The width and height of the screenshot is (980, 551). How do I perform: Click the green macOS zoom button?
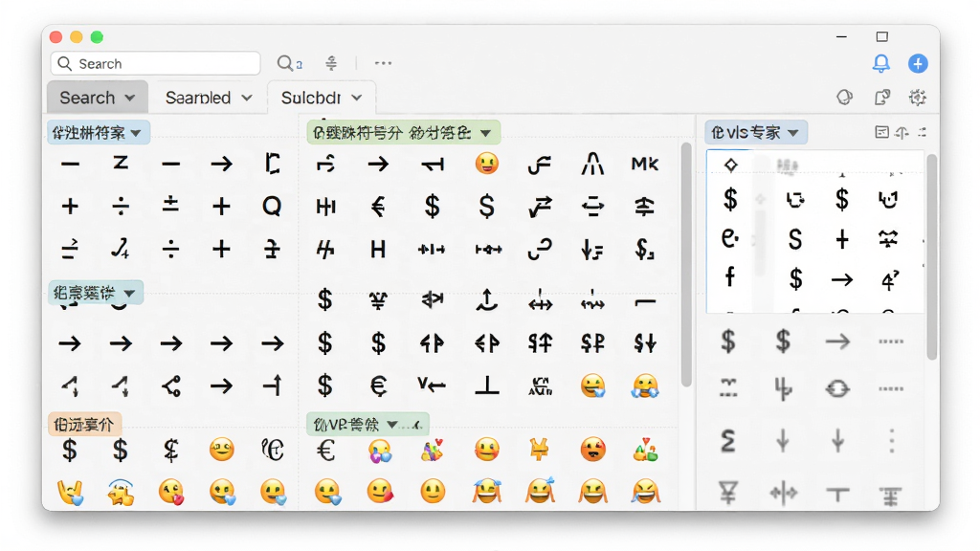click(97, 37)
